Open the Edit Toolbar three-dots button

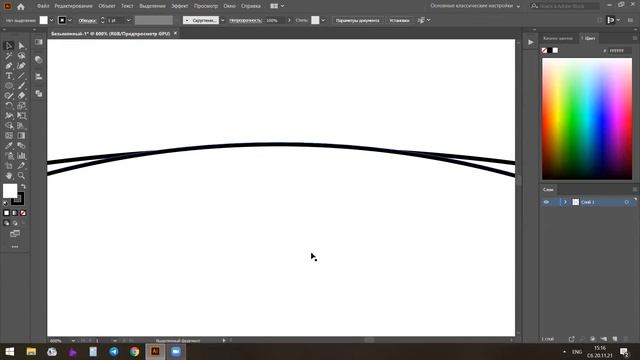point(15,247)
